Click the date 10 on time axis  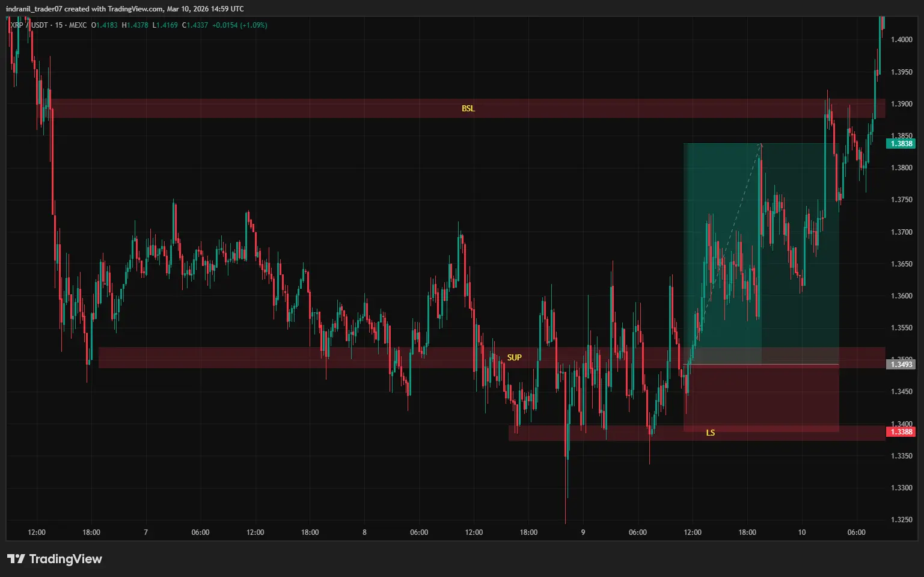point(802,532)
